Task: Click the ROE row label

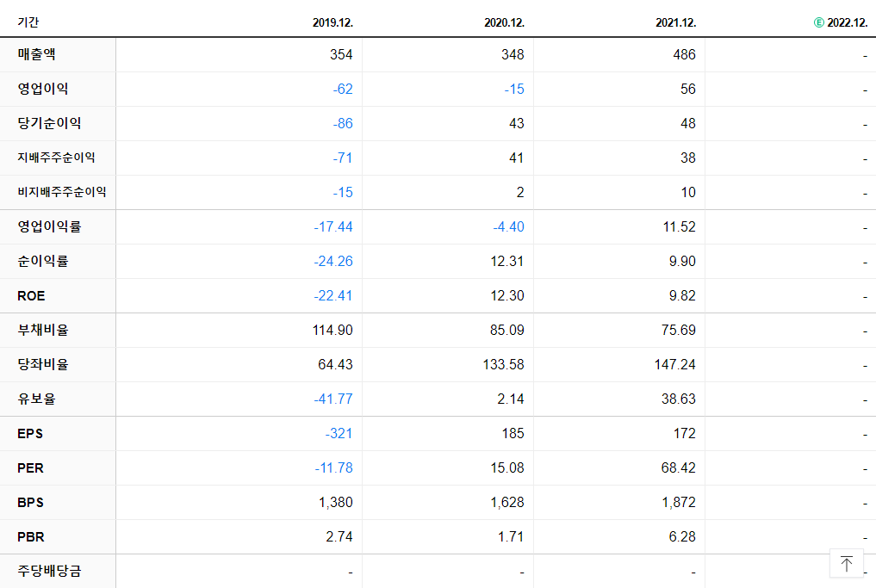Action: [31, 296]
